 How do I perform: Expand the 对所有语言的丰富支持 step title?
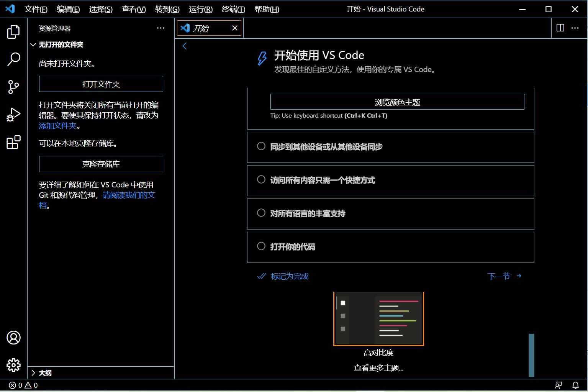point(308,213)
